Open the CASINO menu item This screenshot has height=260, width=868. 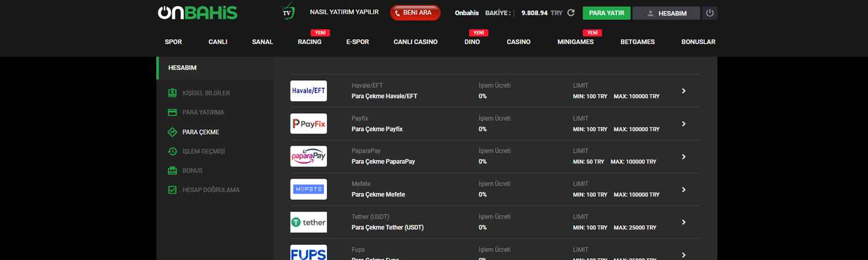518,42
